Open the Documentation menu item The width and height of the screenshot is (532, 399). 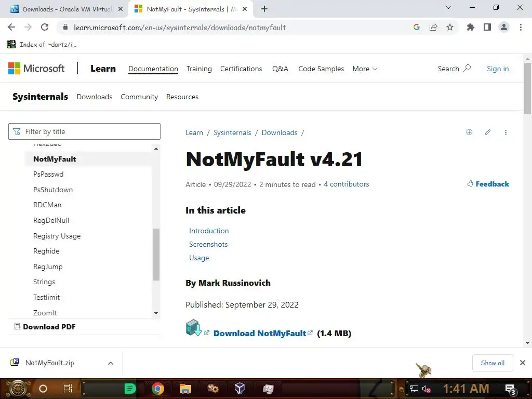(x=153, y=69)
